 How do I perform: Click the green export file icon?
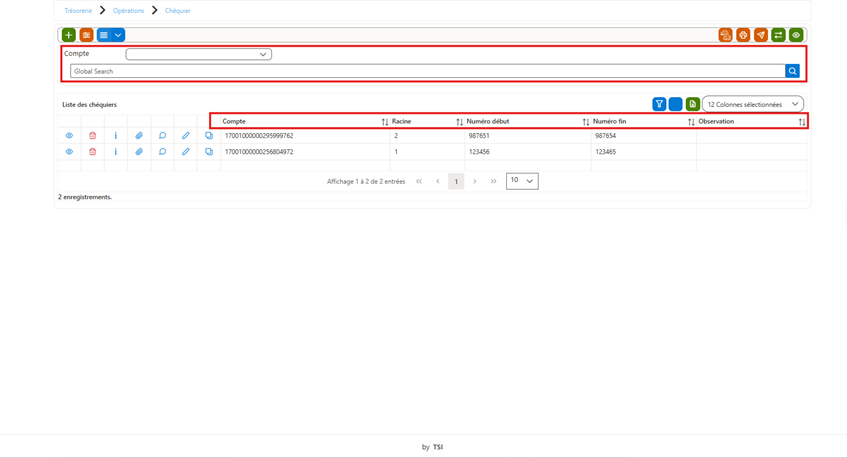click(693, 104)
